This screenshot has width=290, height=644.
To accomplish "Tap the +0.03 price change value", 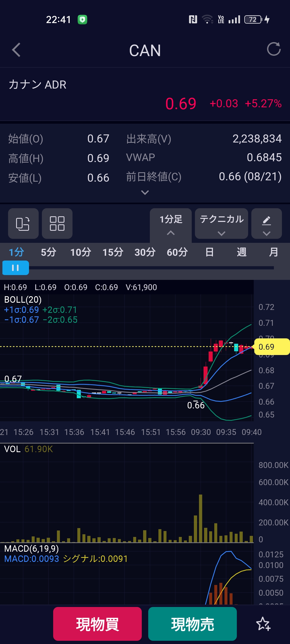I will 224,104.
